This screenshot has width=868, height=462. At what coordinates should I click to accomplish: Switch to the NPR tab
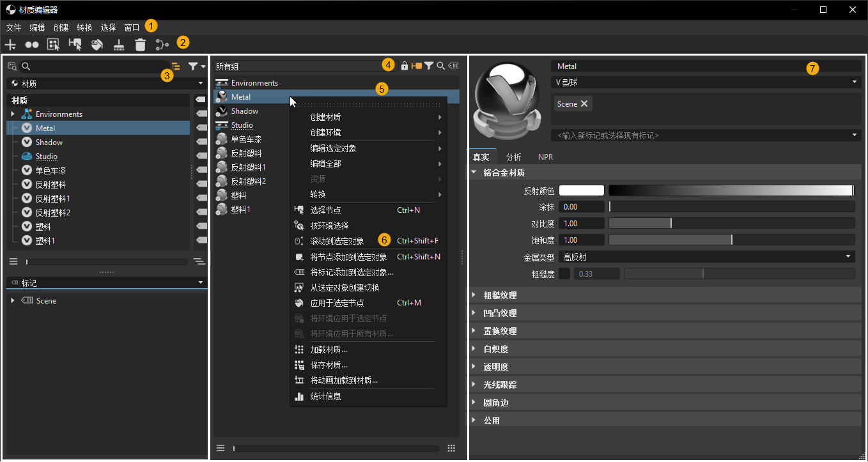547,157
